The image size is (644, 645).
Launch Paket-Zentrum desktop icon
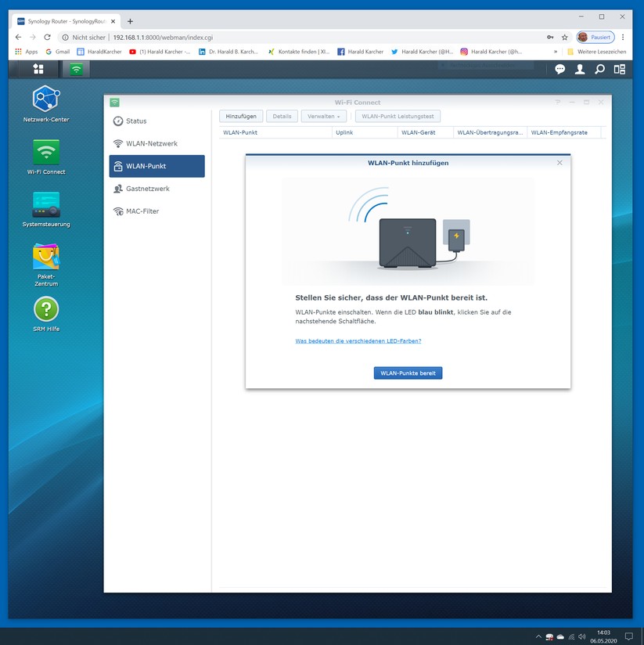(45, 258)
